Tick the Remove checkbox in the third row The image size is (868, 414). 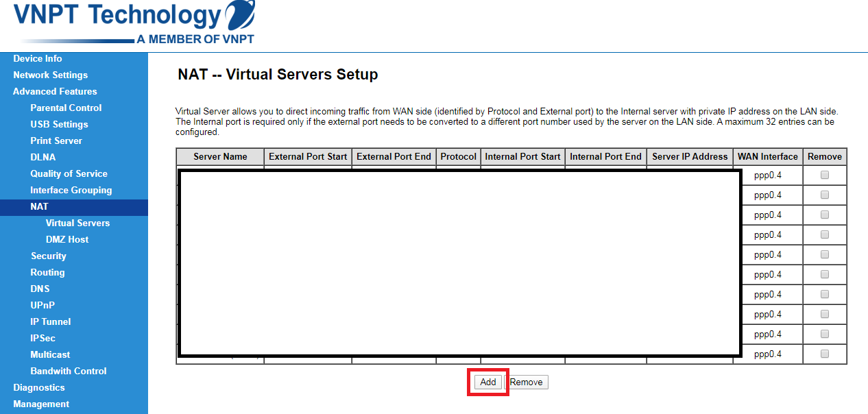(x=825, y=215)
